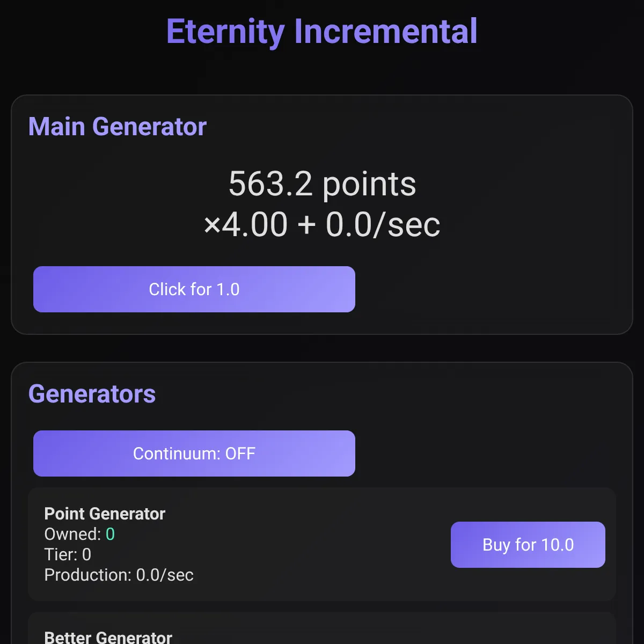
Task: Click the Owned: 0 label
Action: coord(79,534)
